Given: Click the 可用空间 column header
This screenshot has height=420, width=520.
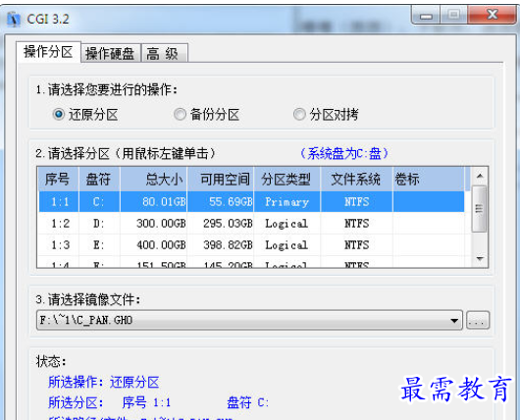Looking at the screenshot, I should tap(221, 180).
